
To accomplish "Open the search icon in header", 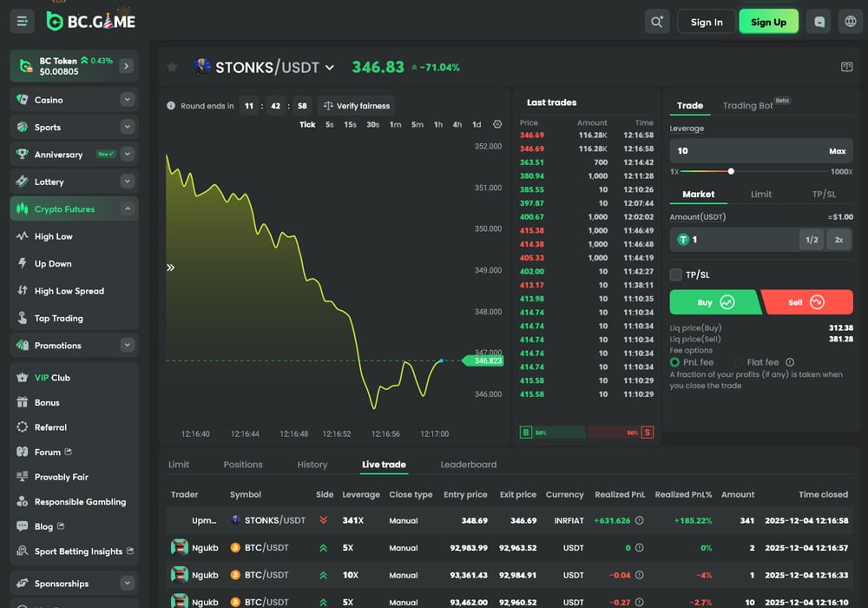I will (x=656, y=22).
